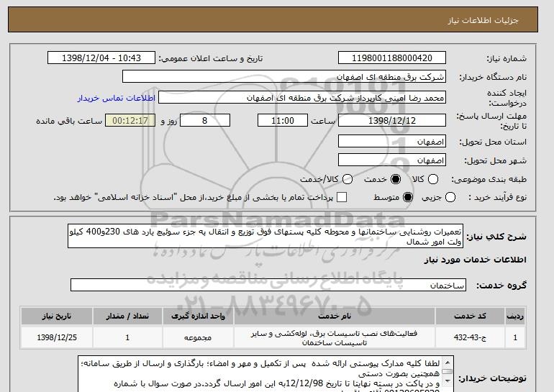The height and width of the screenshot is (392, 554).
Task: Select the خدمت radio button
Action: (396, 179)
